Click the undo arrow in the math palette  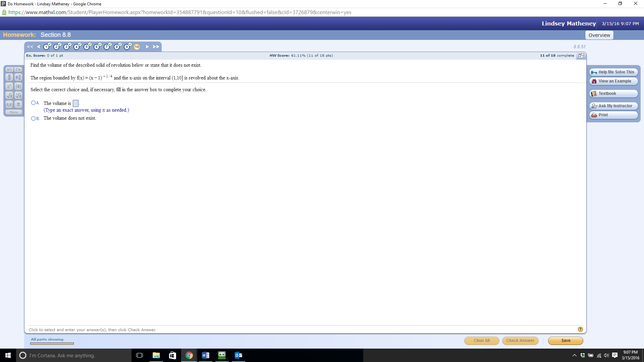[9, 69]
